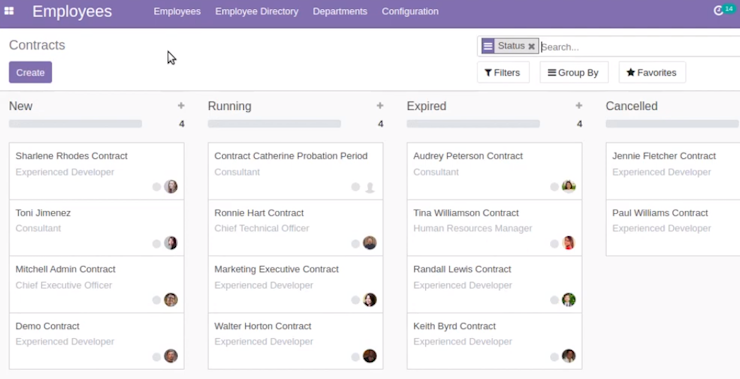Screen dimensions: 740x379
Task: Open the Configuration menu
Action: 410,11
